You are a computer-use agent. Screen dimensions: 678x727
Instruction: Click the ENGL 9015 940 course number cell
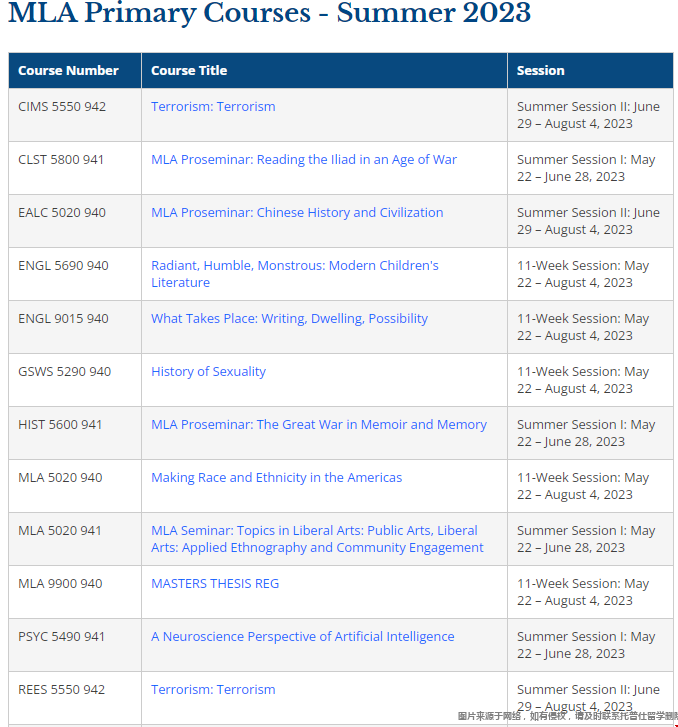pos(63,319)
